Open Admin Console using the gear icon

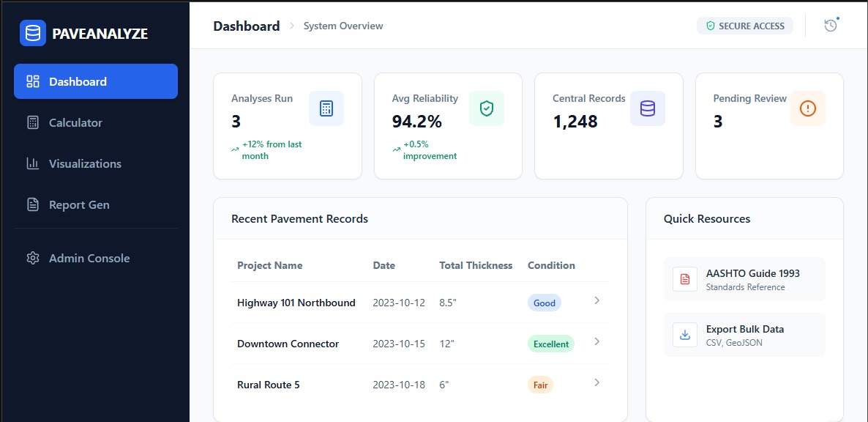(x=32, y=259)
